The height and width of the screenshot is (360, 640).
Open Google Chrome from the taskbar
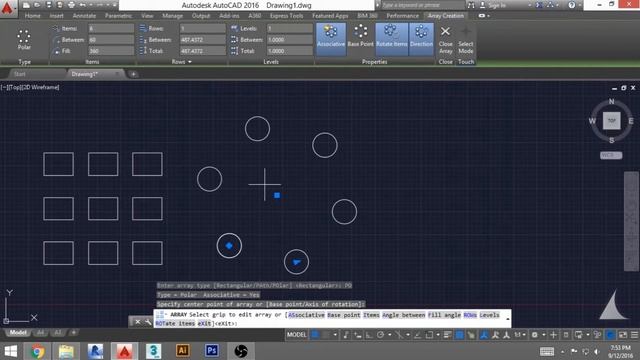tap(38, 351)
